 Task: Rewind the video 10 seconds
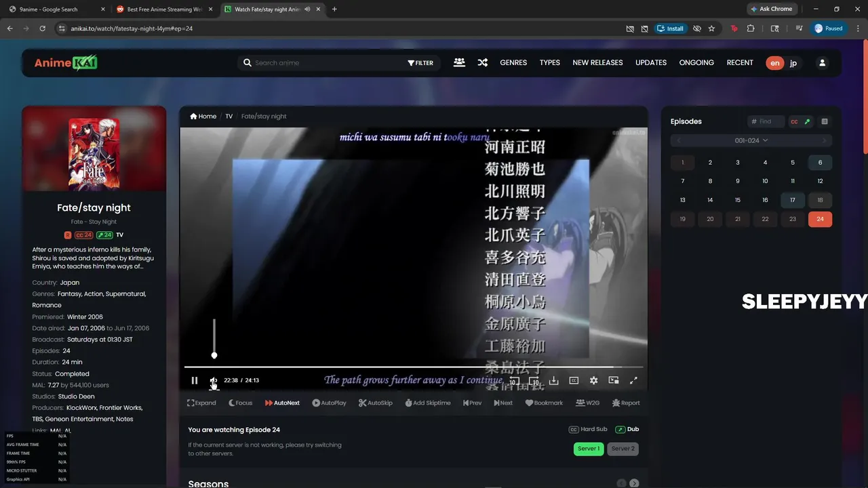pos(513,381)
